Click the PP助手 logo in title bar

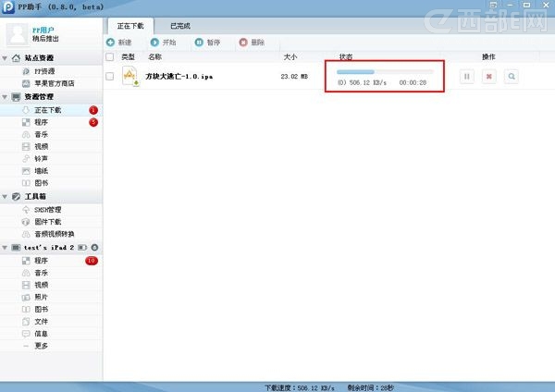pyautogui.click(x=8, y=7)
